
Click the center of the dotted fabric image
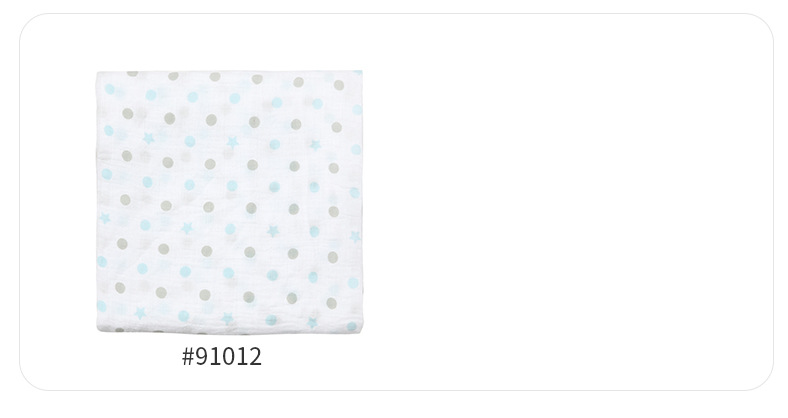(x=229, y=202)
